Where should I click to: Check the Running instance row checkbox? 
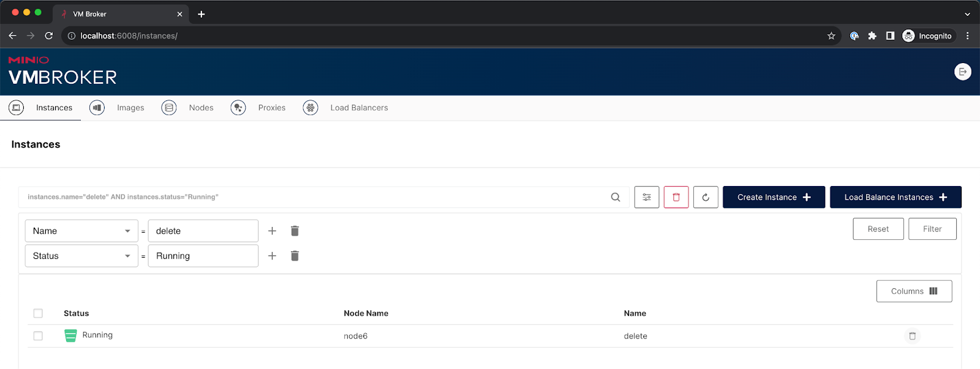38,336
